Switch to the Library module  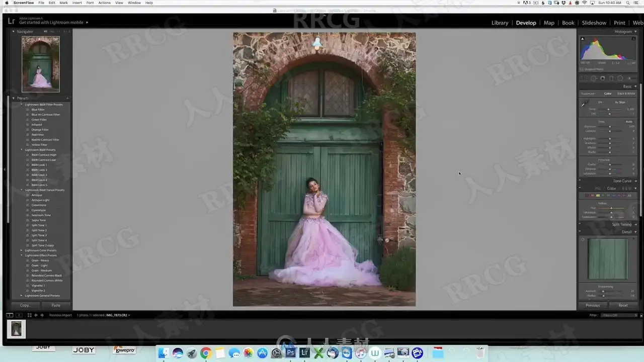point(500,23)
